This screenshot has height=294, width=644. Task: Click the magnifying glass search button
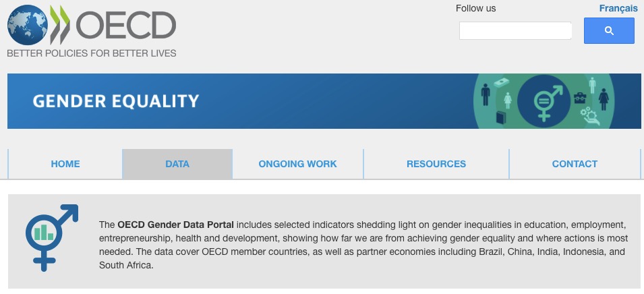pyautogui.click(x=609, y=31)
